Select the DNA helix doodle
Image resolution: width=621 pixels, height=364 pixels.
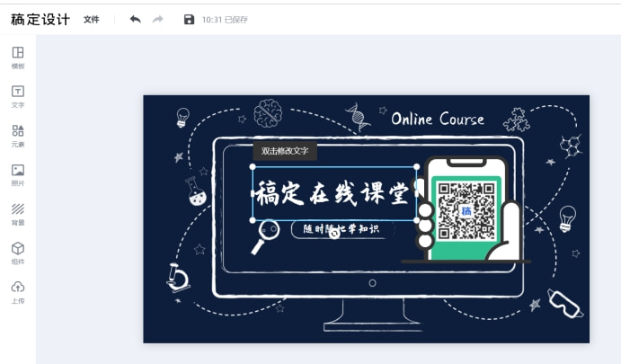click(358, 117)
